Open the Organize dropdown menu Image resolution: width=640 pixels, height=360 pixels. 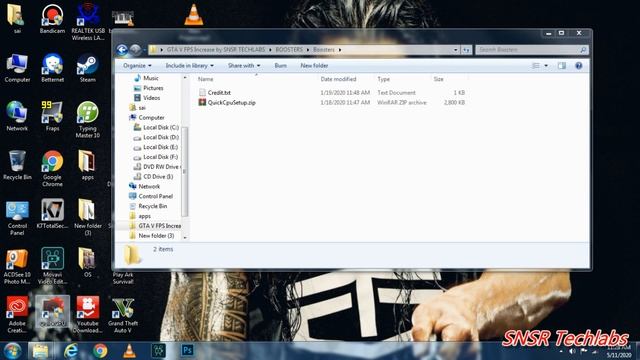(137, 66)
